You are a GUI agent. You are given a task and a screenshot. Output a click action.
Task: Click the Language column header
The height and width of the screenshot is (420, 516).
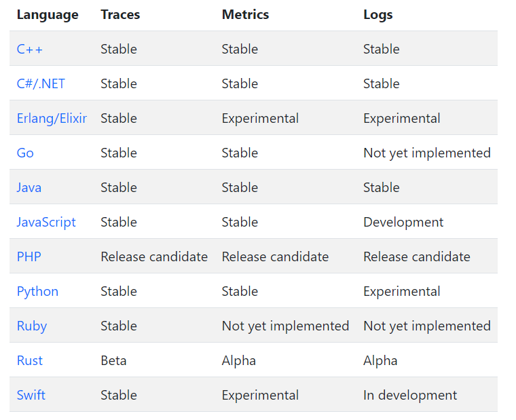(48, 14)
